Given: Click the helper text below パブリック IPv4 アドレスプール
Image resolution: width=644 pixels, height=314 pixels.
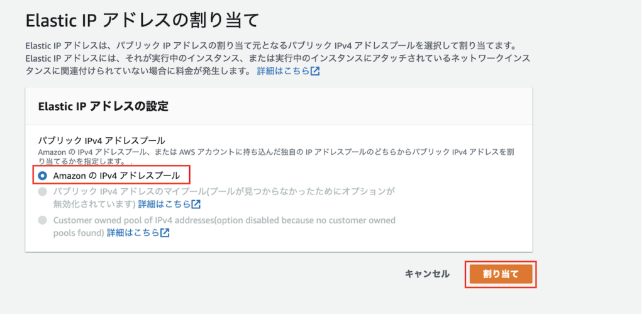Looking at the screenshot, I should click(x=252, y=152).
